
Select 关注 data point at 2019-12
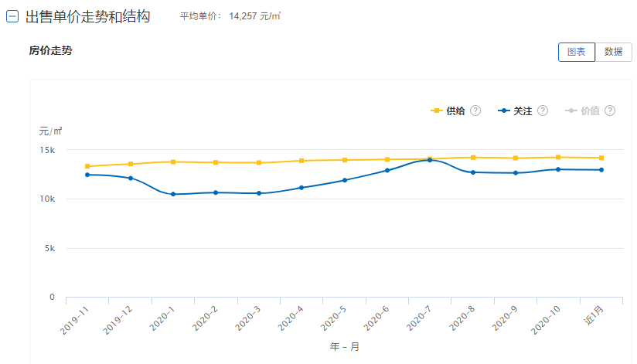[x=131, y=178]
